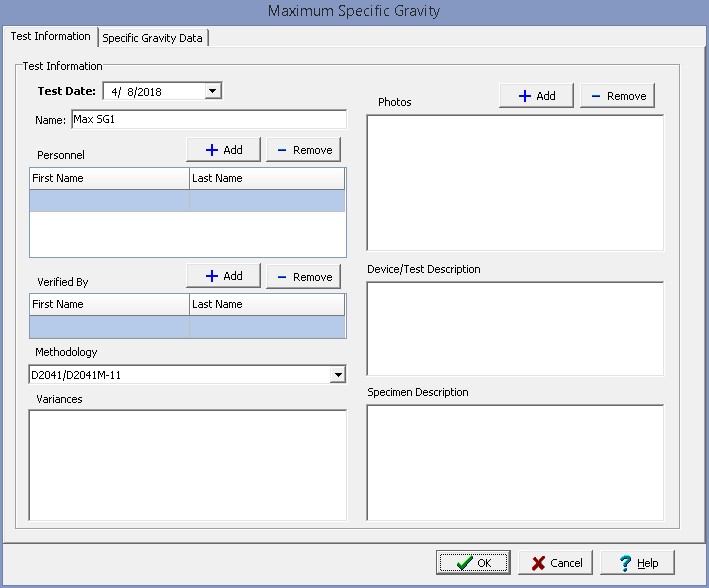Click Remove button above Personnel table

(303, 150)
